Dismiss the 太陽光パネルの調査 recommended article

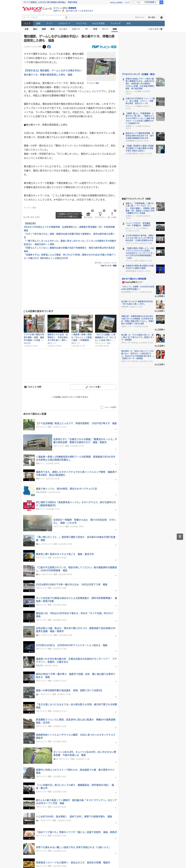pos(115,449)
